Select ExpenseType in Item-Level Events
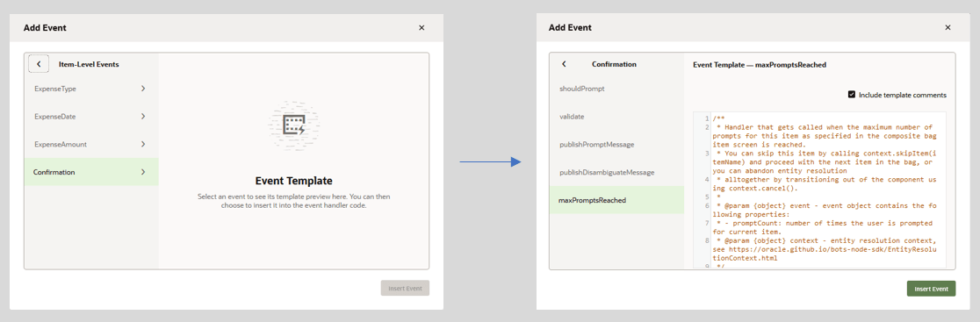 (x=91, y=89)
